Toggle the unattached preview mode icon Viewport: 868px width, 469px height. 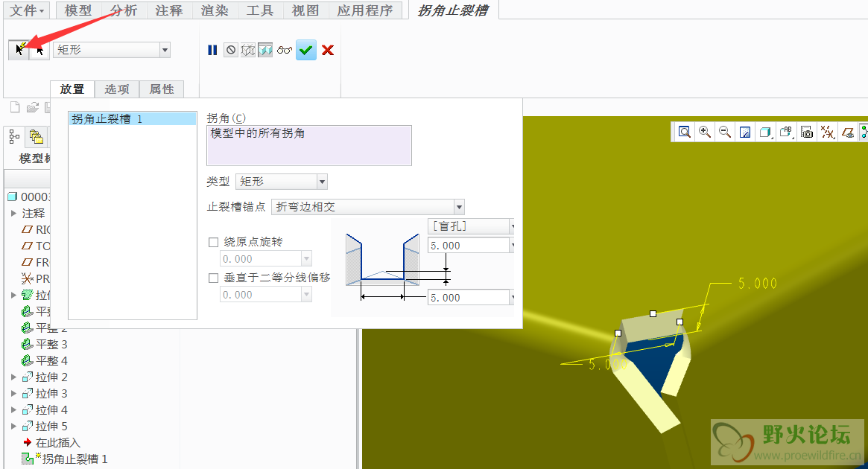248,51
